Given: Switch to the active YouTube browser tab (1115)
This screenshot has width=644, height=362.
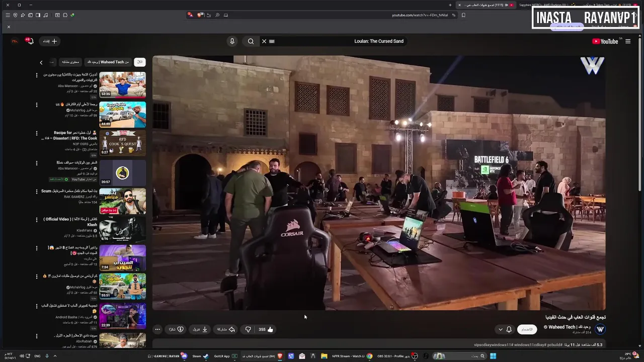Looking at the screenshot, I should click(486, 5).
